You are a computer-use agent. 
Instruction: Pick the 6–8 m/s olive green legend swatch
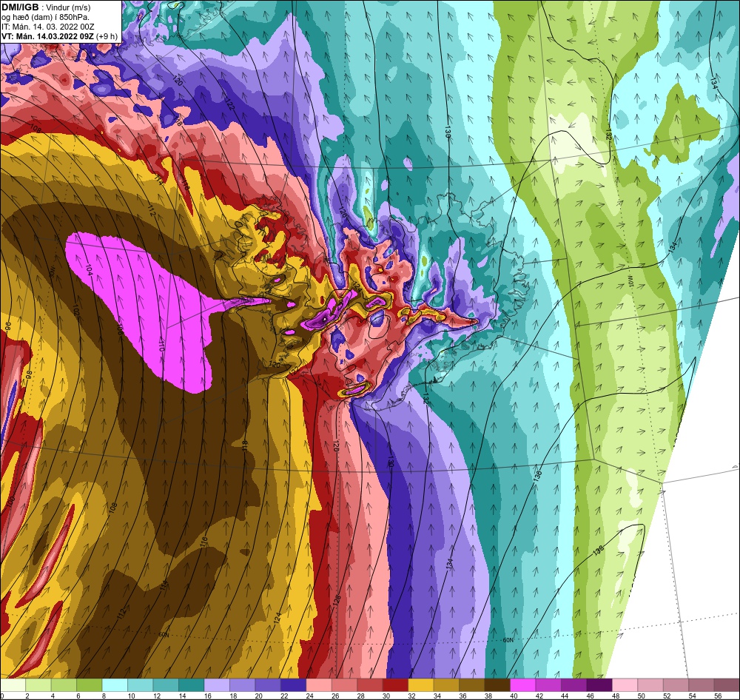[90, 685]
